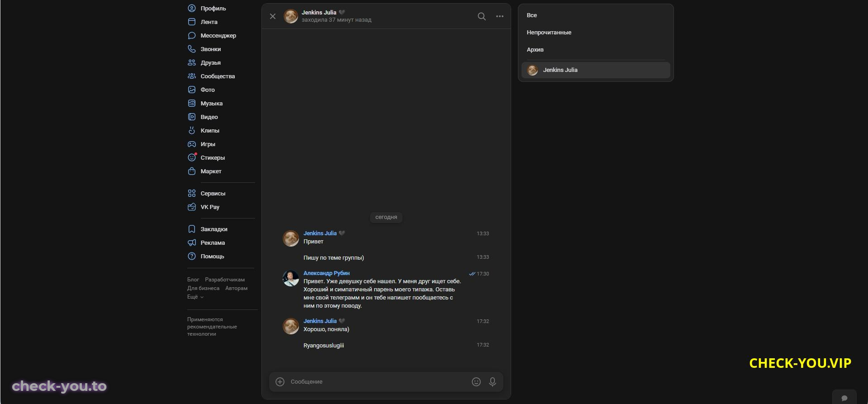Click the Привет message from Jenkins Julia
This screenshot has height=404, width=868.
(313, 242)
